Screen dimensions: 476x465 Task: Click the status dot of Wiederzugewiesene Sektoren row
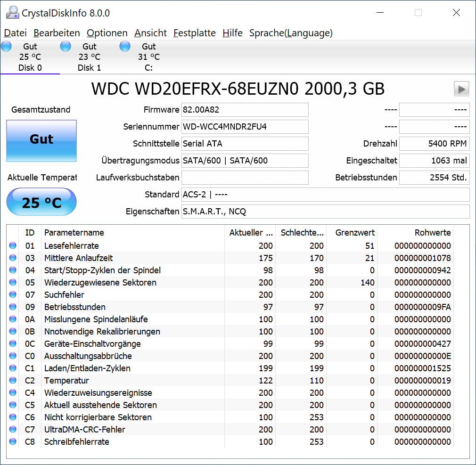13,282
